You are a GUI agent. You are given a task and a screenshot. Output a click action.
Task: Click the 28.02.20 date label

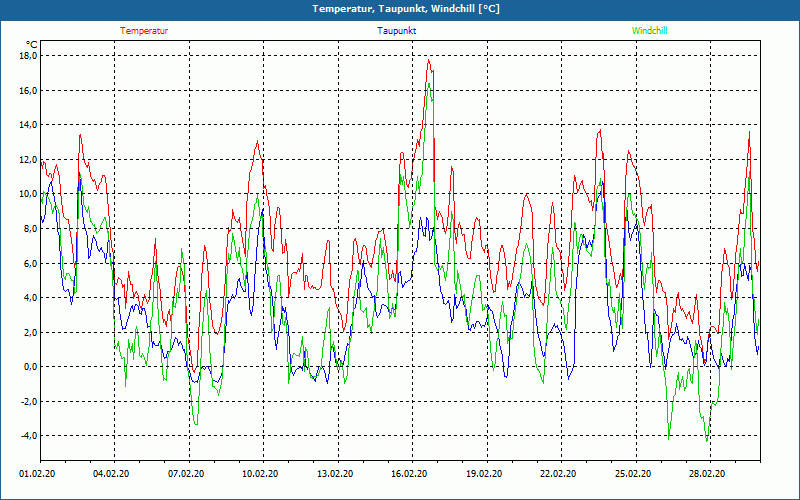pos(707,474)
